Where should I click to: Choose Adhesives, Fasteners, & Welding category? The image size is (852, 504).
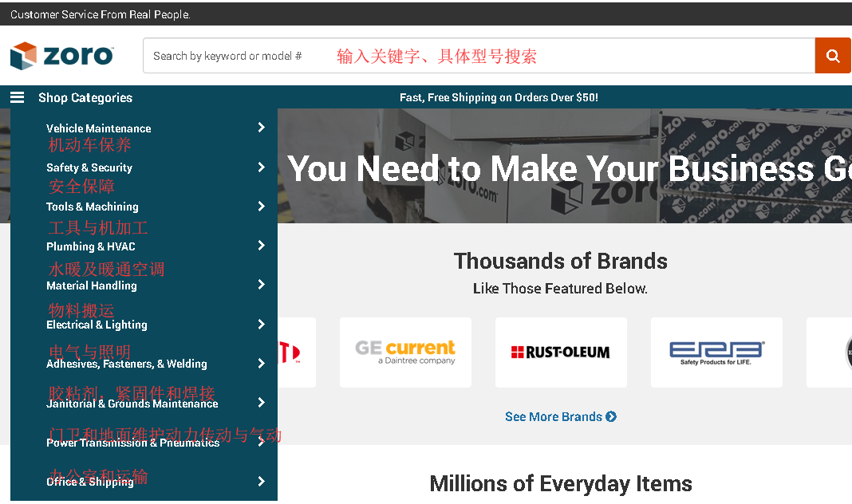click(x=126, y=364)
